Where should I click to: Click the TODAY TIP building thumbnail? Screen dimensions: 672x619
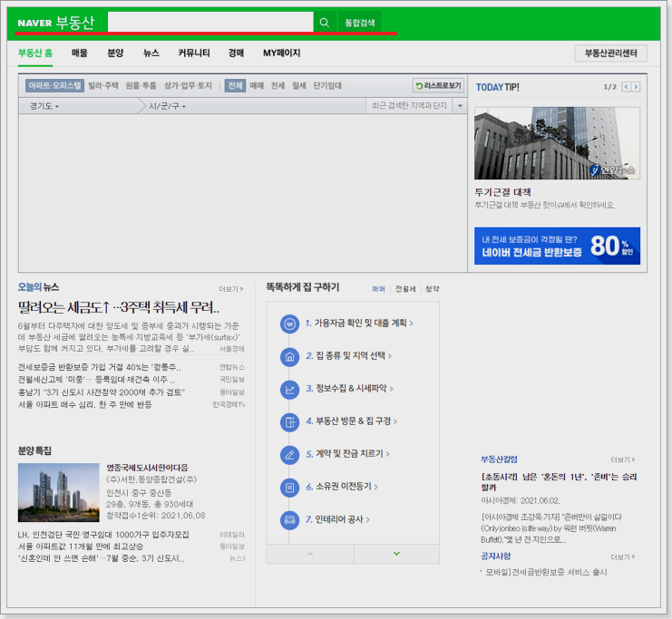557,143
